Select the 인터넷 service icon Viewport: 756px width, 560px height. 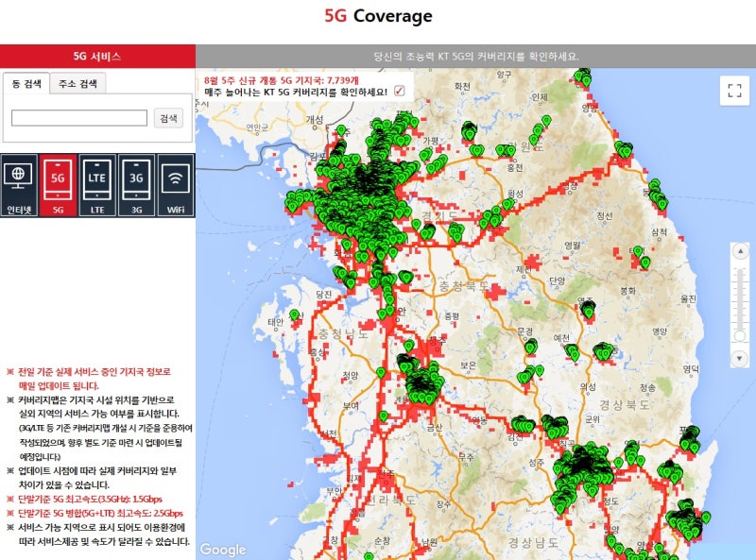[x=19, y=185]
